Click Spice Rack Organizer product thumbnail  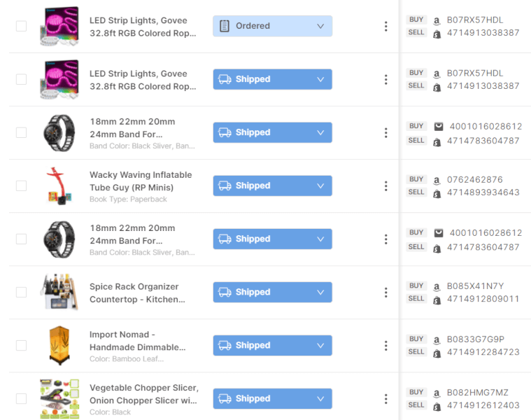[x=59, y=292]
